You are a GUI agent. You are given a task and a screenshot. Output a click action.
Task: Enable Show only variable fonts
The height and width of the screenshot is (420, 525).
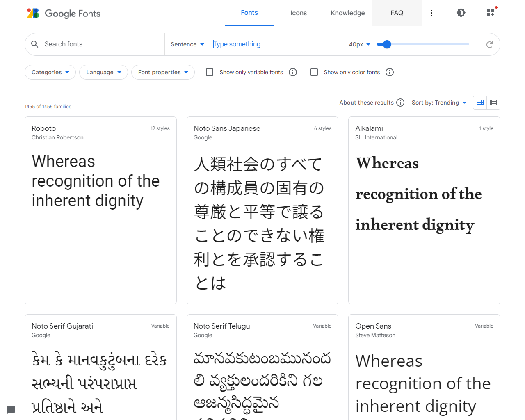210,72
